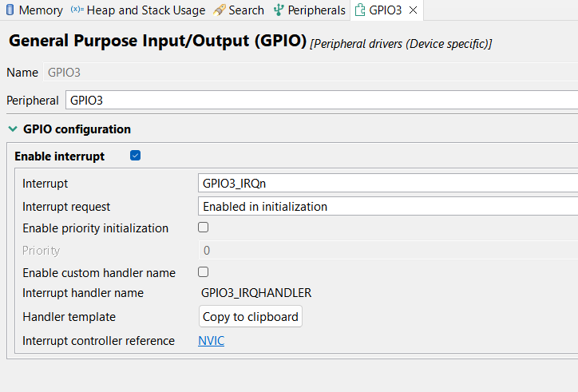578x392 pixels.
Task: Open the Interrupt dropdown showing GPIO3_IRQn
Action: [387, 183]
